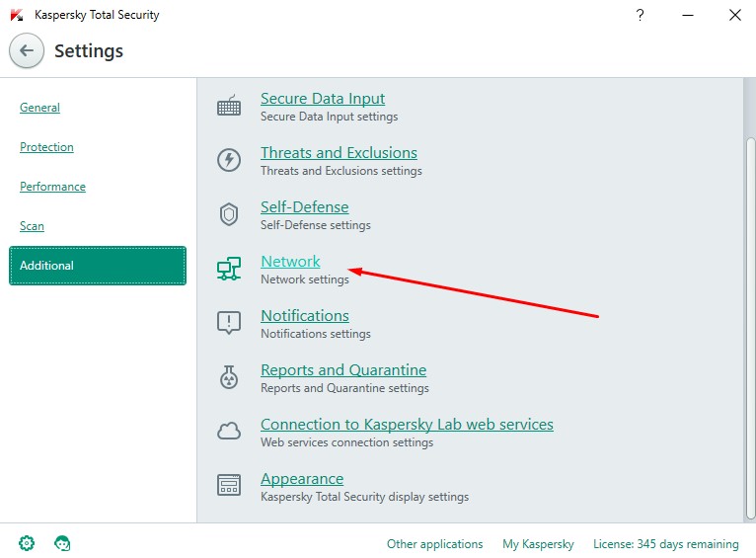The image size is (756, 558).
Task: Click the Network computers icon
Action: coord(229,269)
